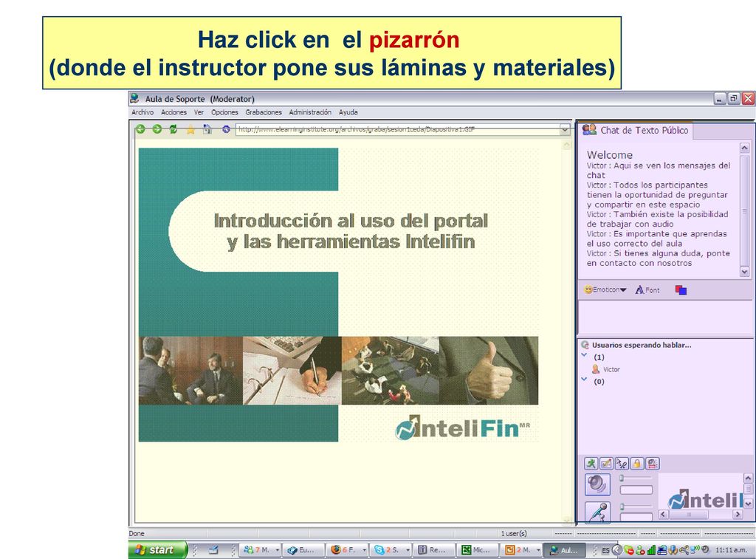This screenshot has height=559, width=756.
Task: Click chat scrollbar down arrow
Action: pos(744,272)
